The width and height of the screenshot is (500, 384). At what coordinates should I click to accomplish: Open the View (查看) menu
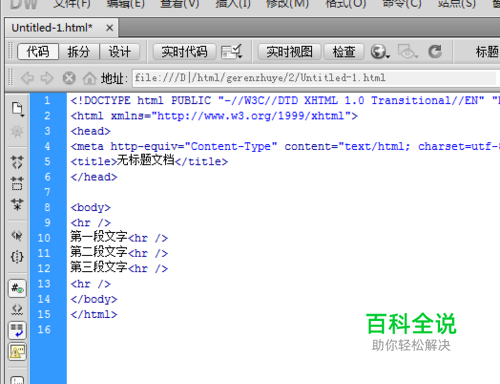point(180,4)
